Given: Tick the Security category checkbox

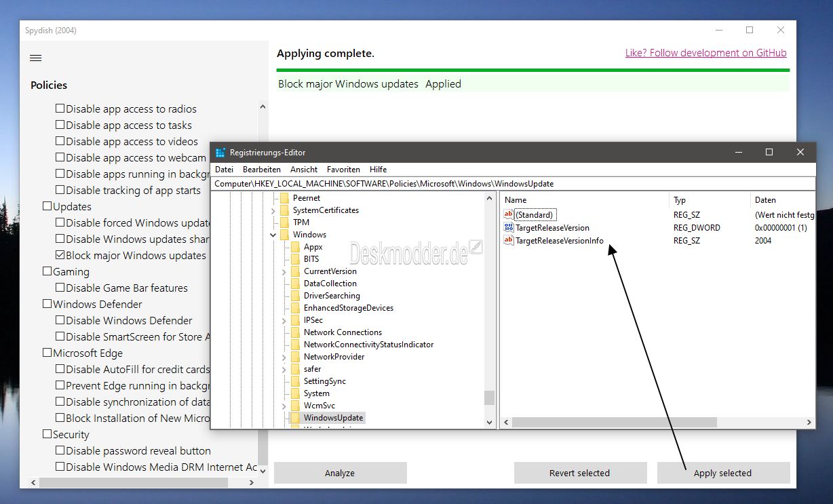Looking at the screenshot, I should (x=47, y=434).
